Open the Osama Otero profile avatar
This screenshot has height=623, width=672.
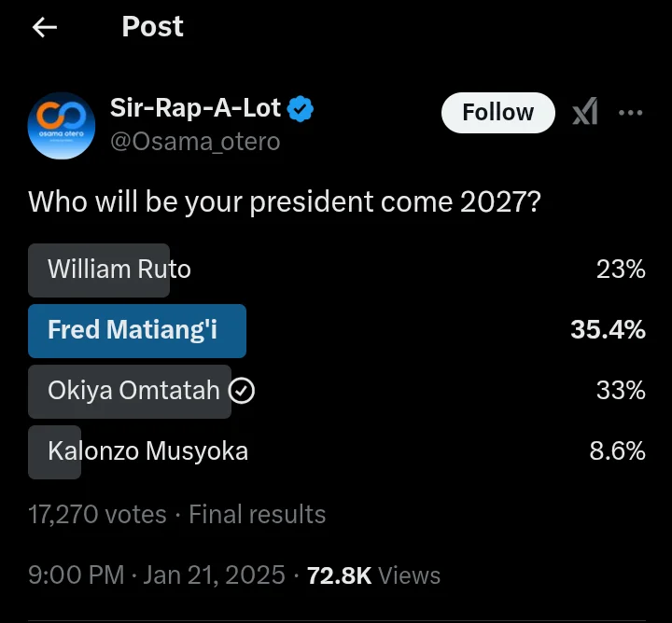click(62, 126)
